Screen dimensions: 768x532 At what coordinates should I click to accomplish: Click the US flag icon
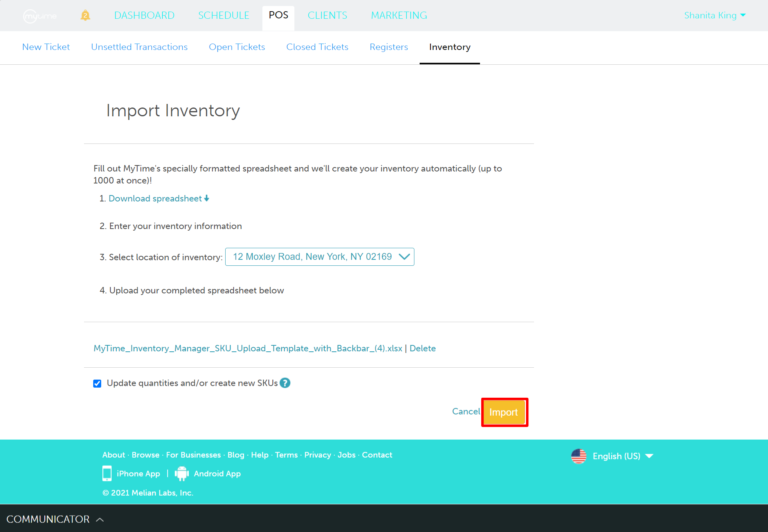coord(578,456)
